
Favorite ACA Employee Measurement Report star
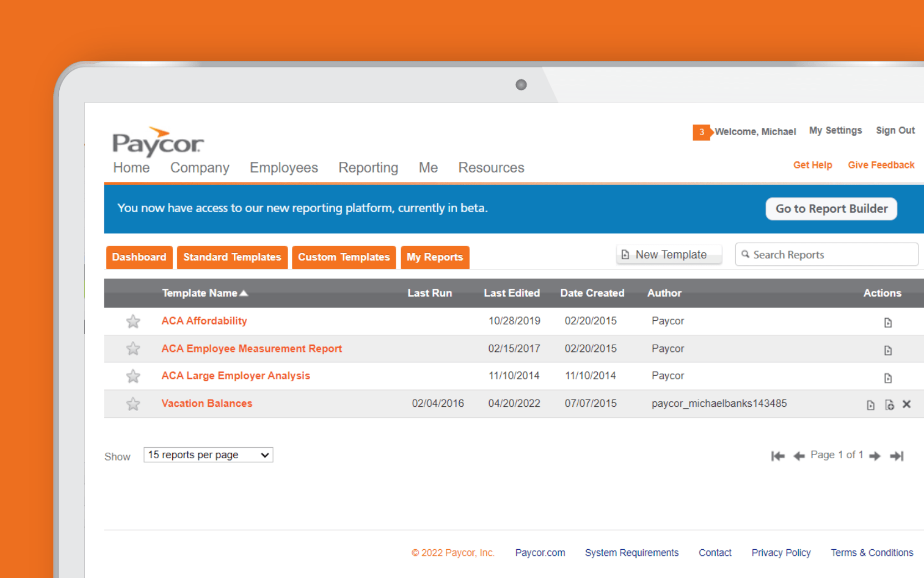pos(133,349)
